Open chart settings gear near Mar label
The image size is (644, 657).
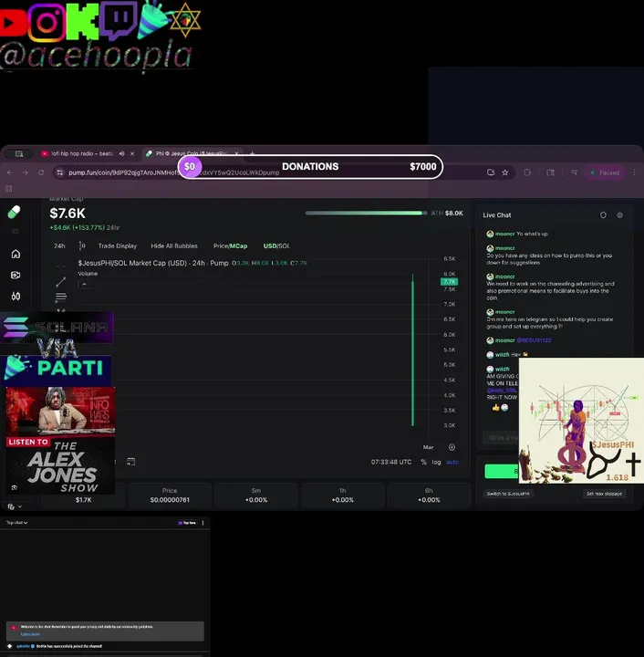point(452,447)
